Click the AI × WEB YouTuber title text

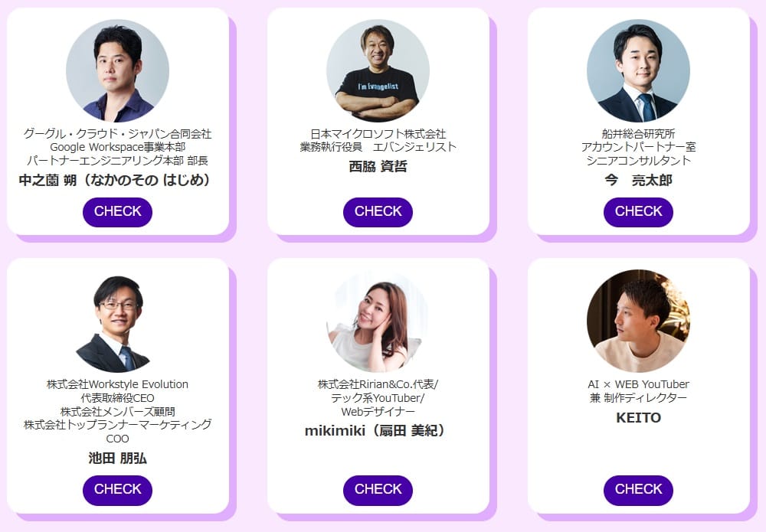(x=638, y=384)
